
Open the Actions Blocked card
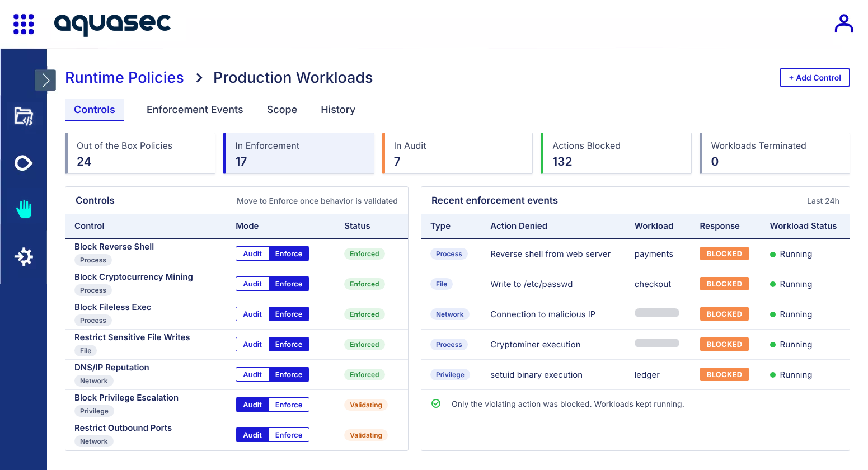[x=616, y=153]
